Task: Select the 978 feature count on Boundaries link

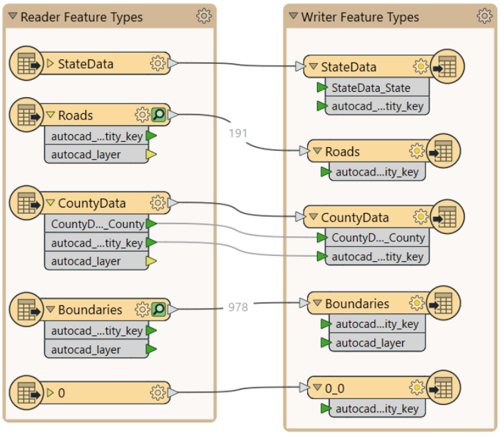Action: 238,307
